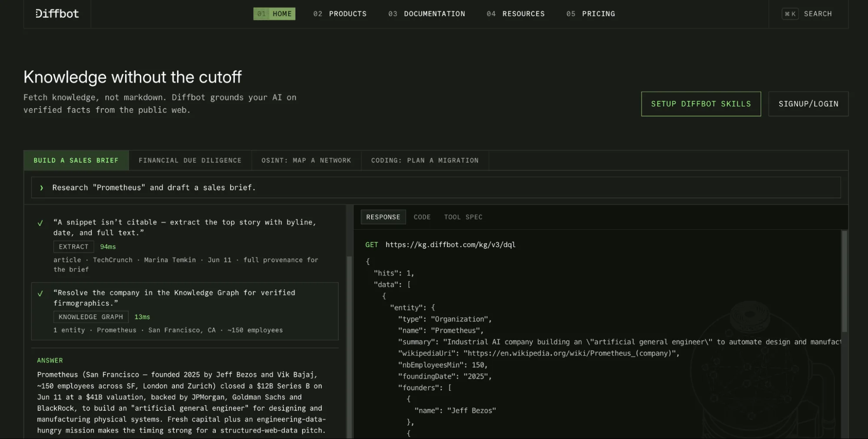Select the "A snippet isn't citable" step

coord(185,245)
